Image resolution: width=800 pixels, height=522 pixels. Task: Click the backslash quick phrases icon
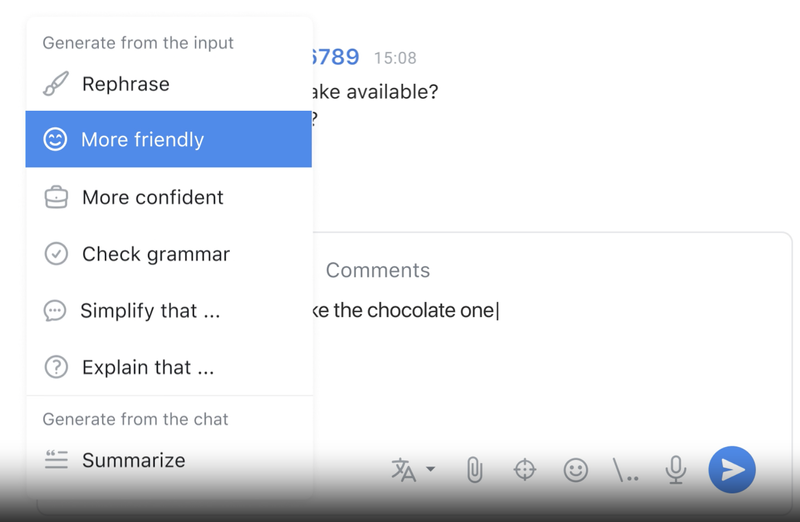click(626, 470)
